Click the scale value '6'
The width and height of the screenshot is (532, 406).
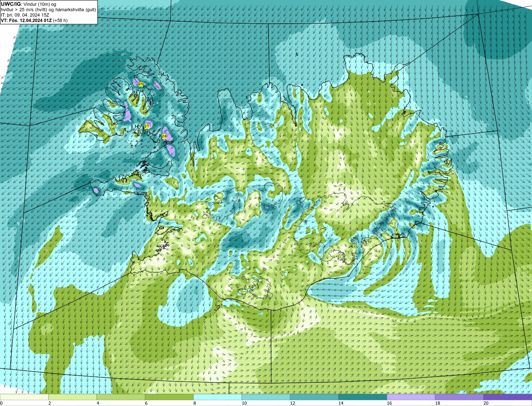tap(146, 403)
